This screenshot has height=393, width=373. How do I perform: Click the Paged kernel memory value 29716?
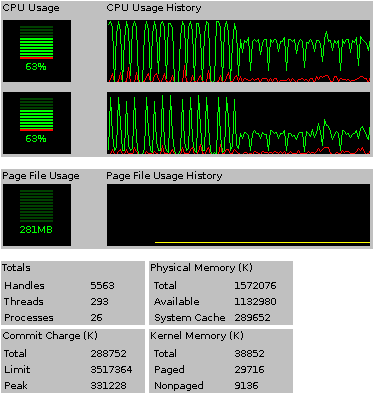tap(249, 370)
